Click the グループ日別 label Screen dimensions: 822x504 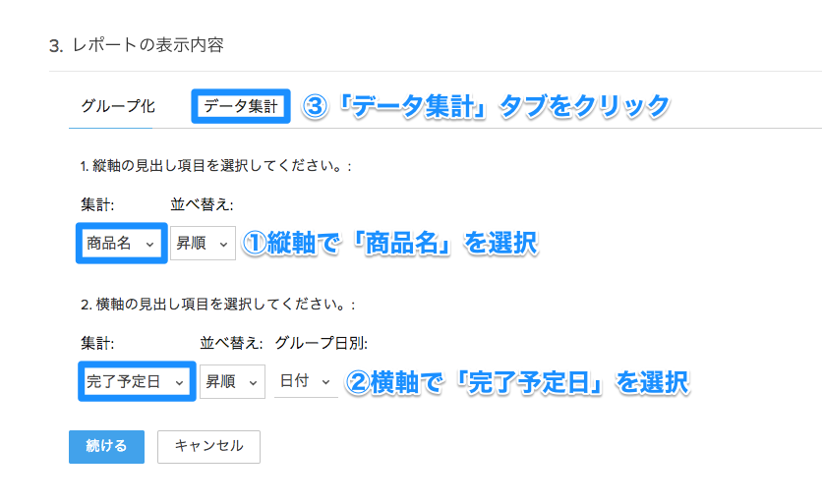click(321, 343)
